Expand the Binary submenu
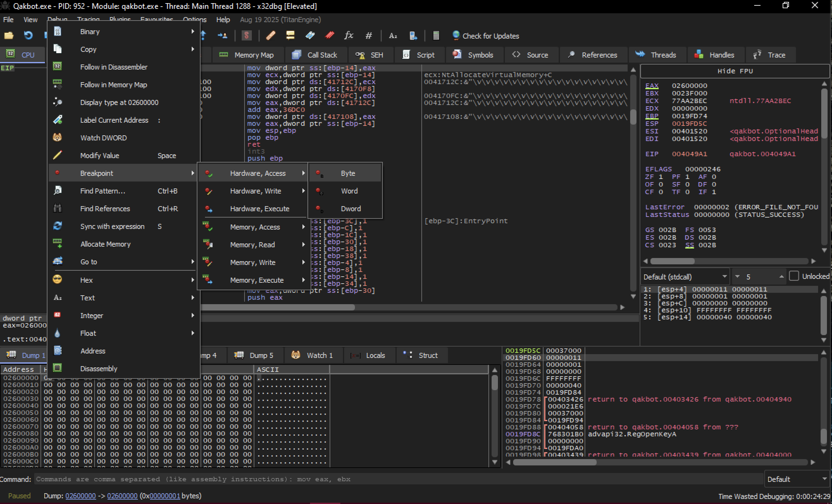Image resolution: width=832 pixels, height=504 pixels. pos(124,31)
